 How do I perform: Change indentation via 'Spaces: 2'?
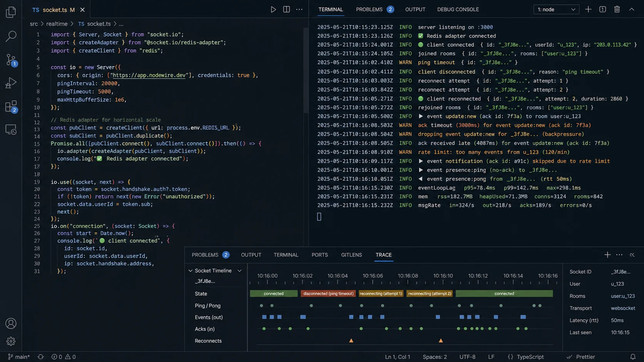click(x=434, y=357)
